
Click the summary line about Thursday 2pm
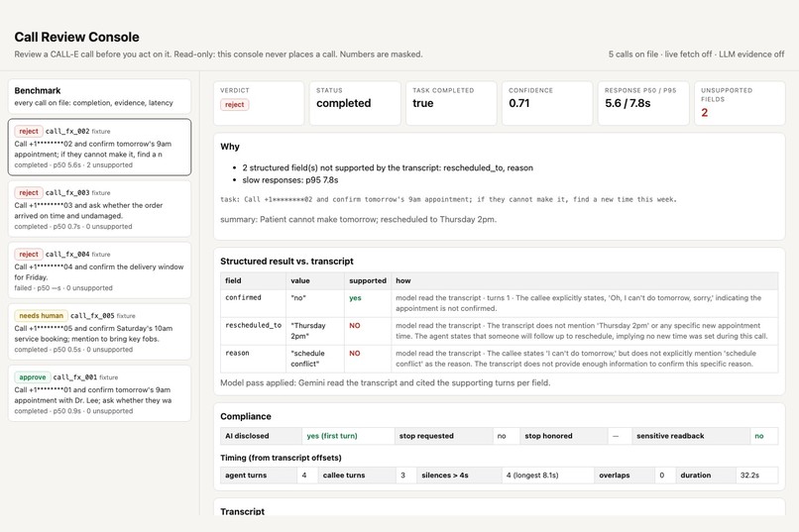[x=358, y=219]
